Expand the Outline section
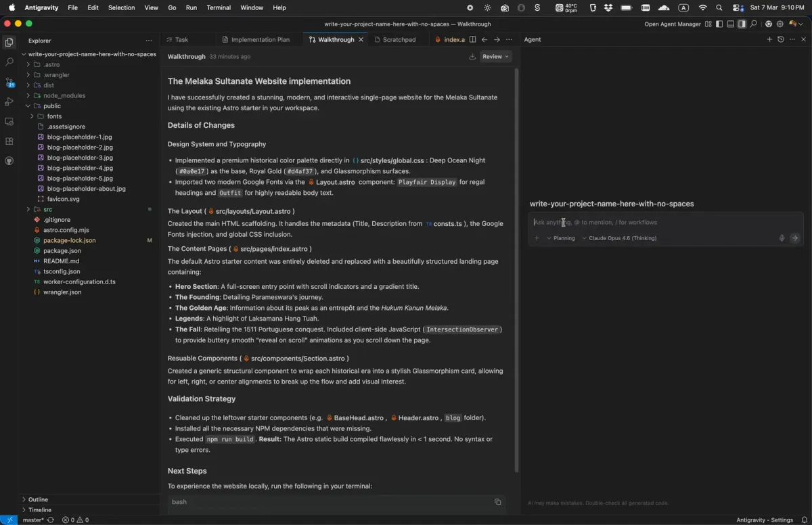 click(89, 499)
